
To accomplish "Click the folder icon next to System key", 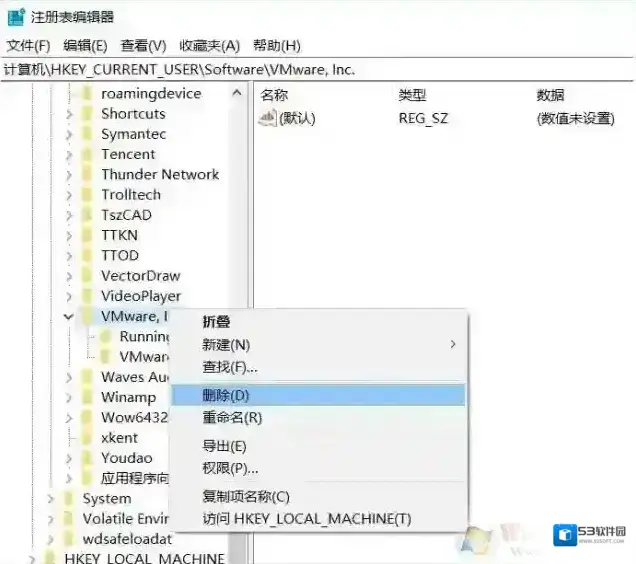I will (x=69, y=498).
